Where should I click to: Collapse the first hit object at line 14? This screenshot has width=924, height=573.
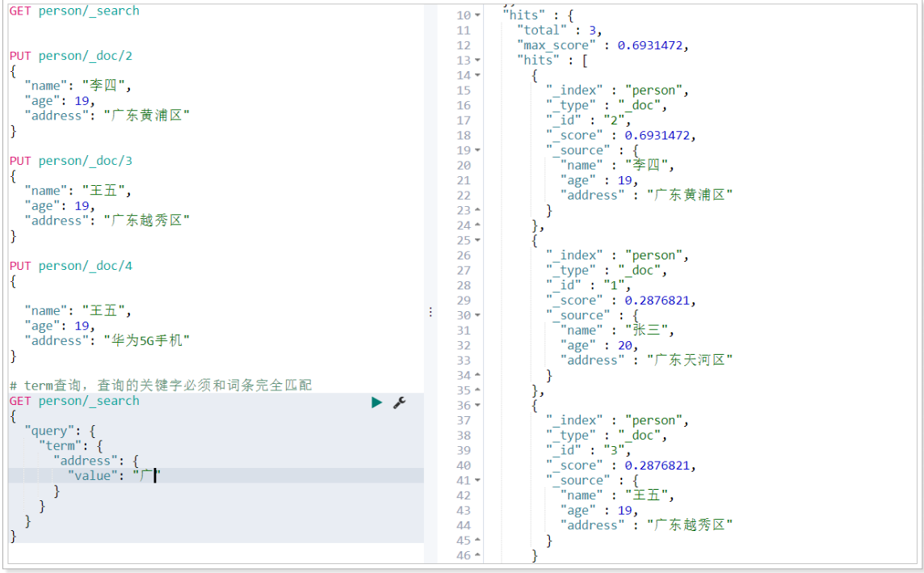477,75
